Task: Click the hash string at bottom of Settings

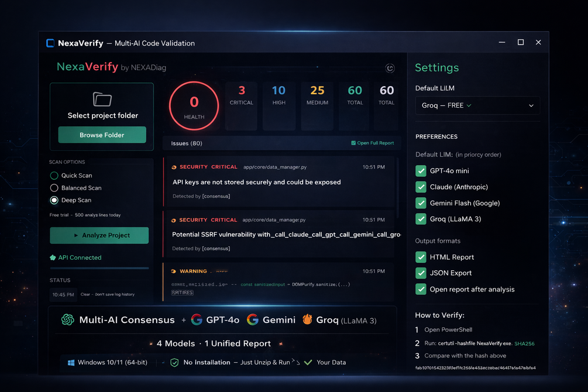Action: click(475, 368)
